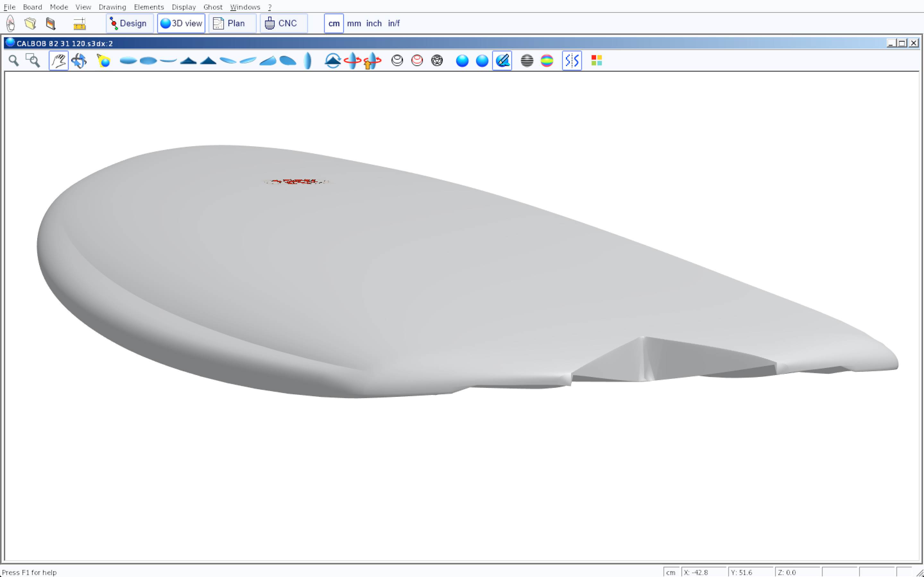This screenshot has width=924, height=577.
Task: Toggle the decal paint sphere mode
Action: coord(502,61)
